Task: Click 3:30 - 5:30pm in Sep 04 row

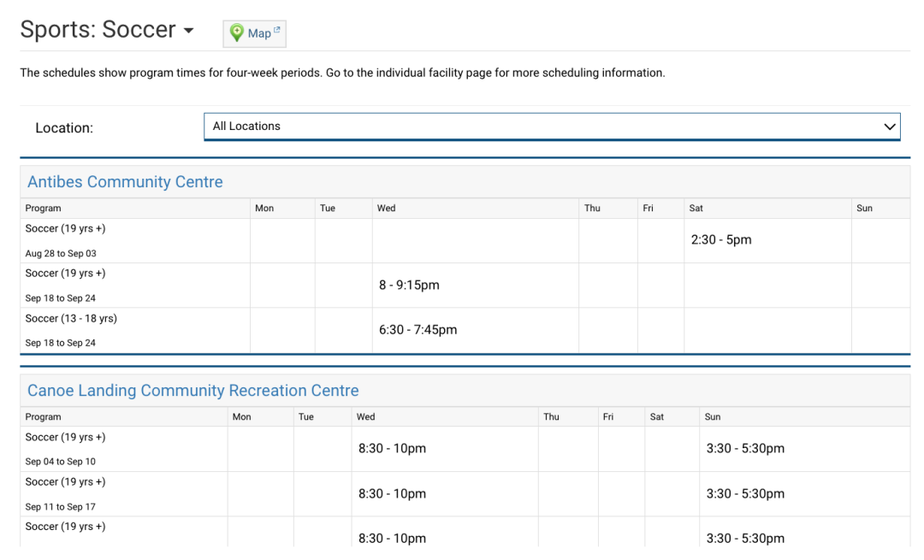Action: tap(745, 448)
